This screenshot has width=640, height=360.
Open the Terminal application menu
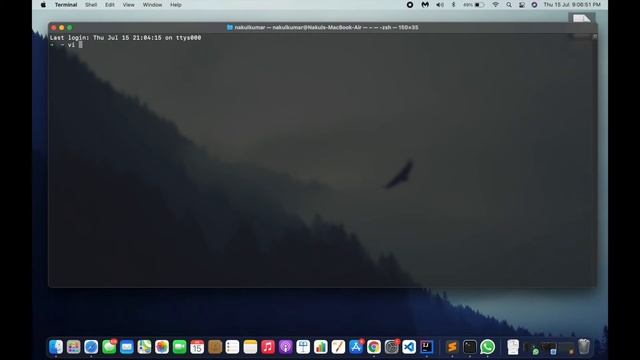(x=66, y=5)
